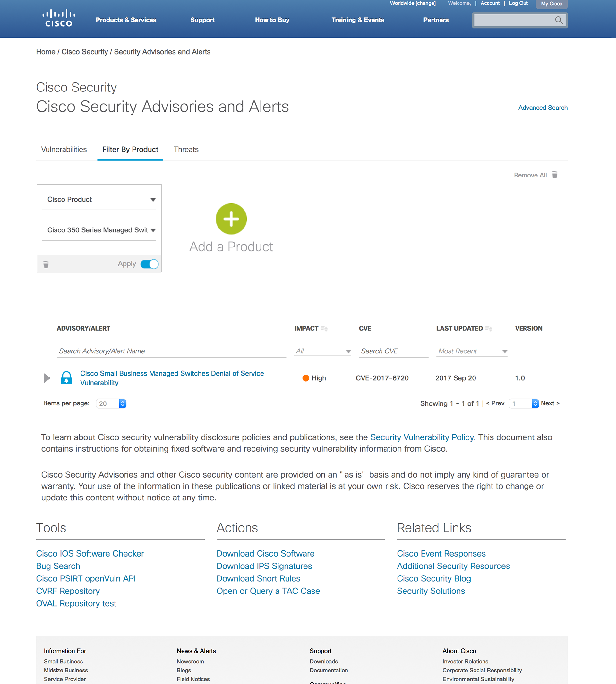This screenshot has width=616, height=684.
Task: Open the Support menu
Action: point(202,20)
